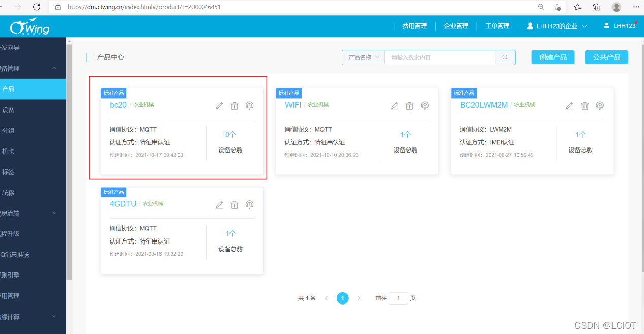Open the 费用管理 menu item
The image size is (644, 334).
pos(414,26)
